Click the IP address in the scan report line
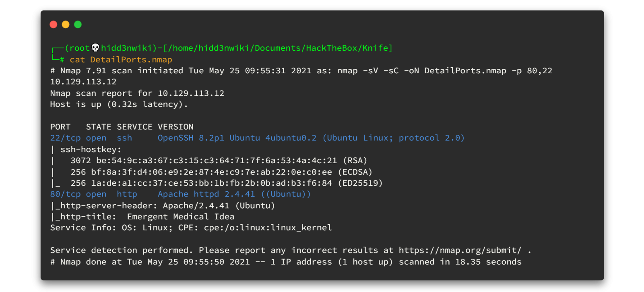 click(x=191, y=93)
